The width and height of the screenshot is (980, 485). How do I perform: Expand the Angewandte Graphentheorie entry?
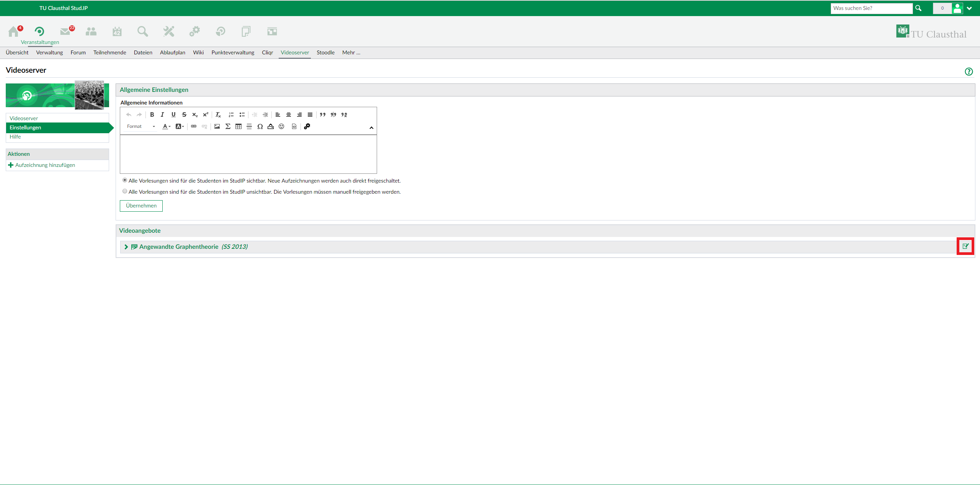[126, 247]
